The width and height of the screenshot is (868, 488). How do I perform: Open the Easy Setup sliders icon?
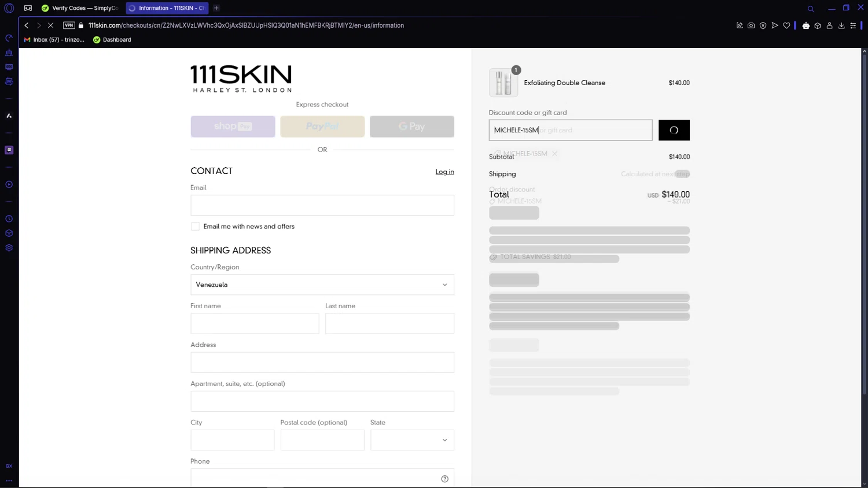tap(853, 25)
